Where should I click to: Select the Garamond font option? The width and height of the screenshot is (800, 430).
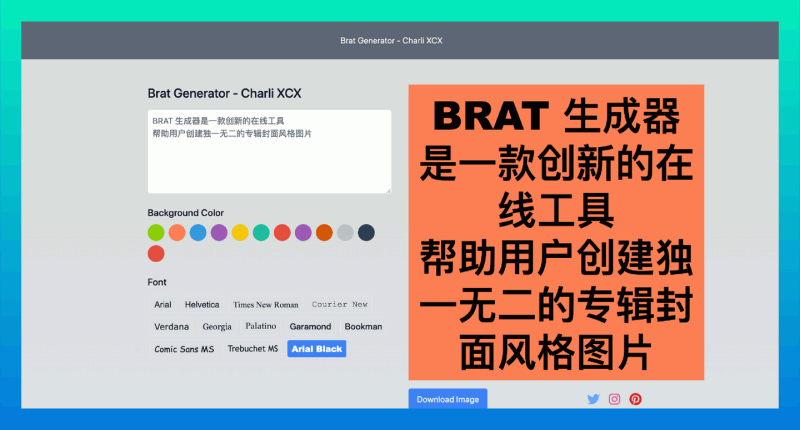(310, 326)
